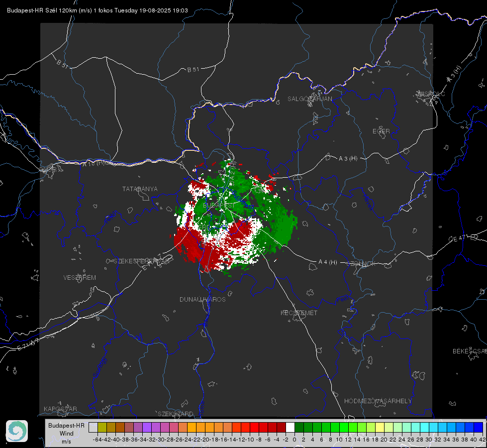
Task: Click the swirl logo beside the legend
Action: coord(17,431)
